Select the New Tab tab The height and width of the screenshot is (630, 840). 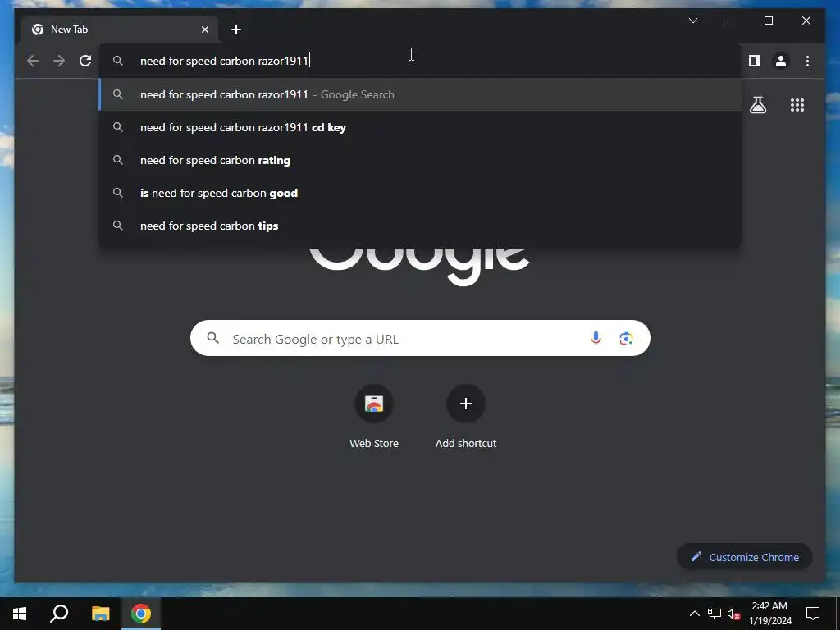(120, 30)
